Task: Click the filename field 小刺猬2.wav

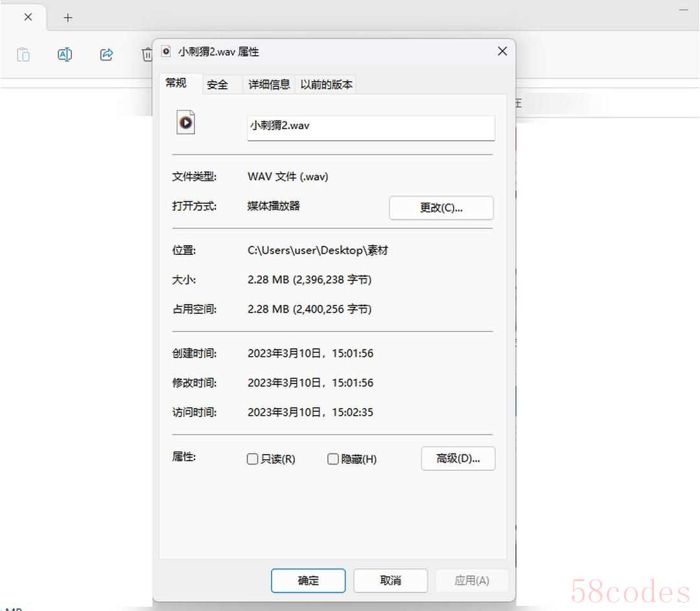Action: (x=371, y=128)
